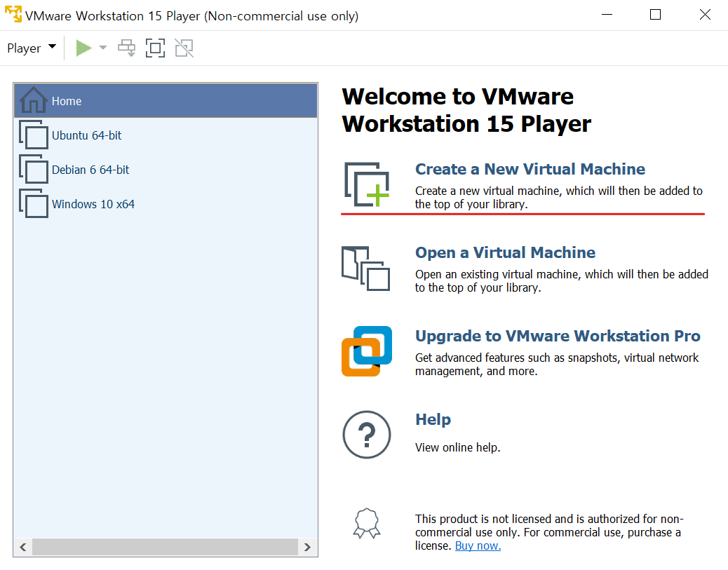Click Upgrade to VMware Workstation Pro link
This screenshot has width=728, height=570.
coord(558,336)
